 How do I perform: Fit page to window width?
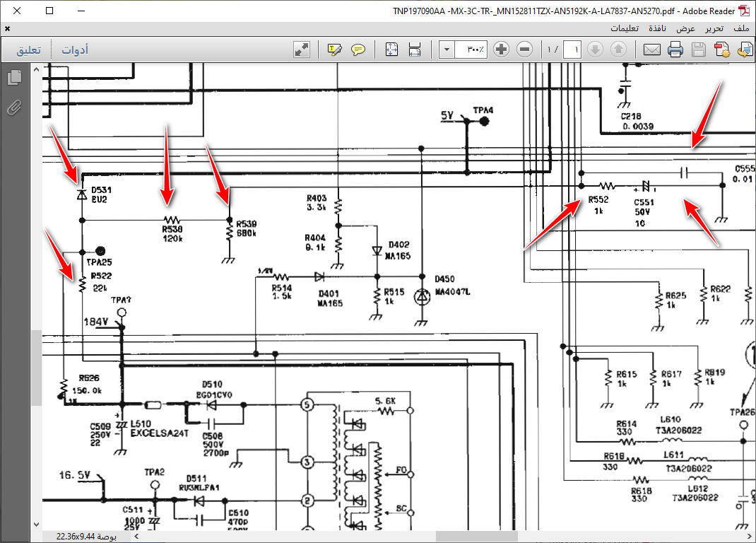[x=414, y=49]
